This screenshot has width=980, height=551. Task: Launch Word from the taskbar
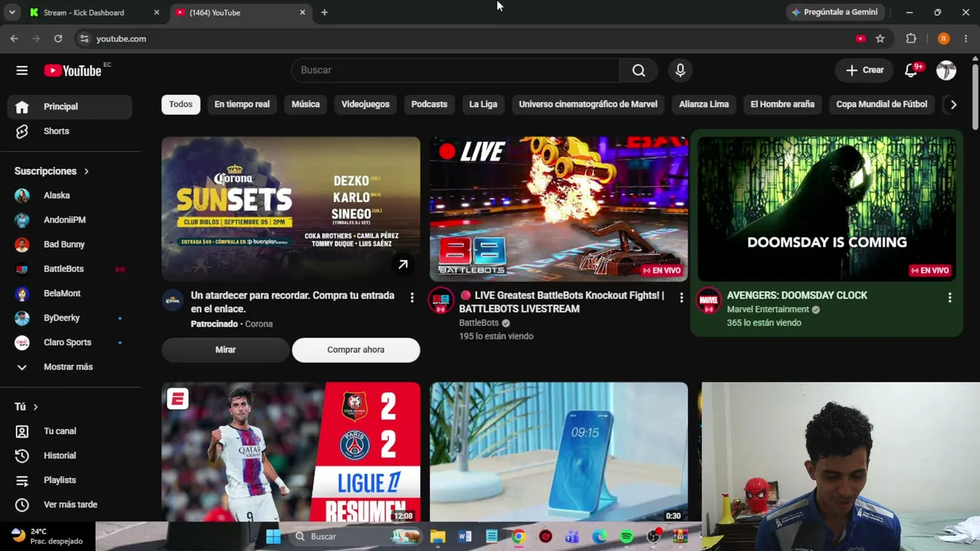coord(465,536)
